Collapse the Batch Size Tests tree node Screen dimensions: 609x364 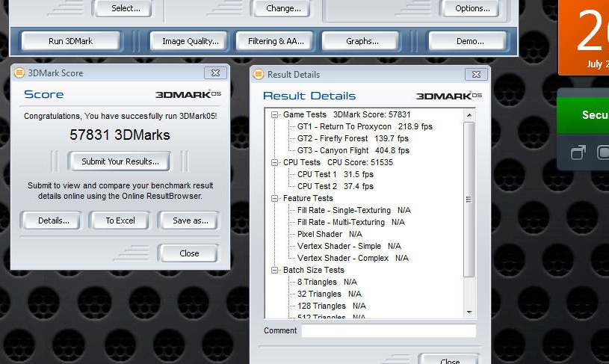274,270
